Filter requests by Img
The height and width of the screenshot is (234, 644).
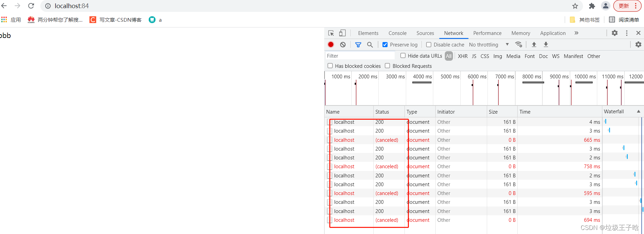[x=498, y=56]
